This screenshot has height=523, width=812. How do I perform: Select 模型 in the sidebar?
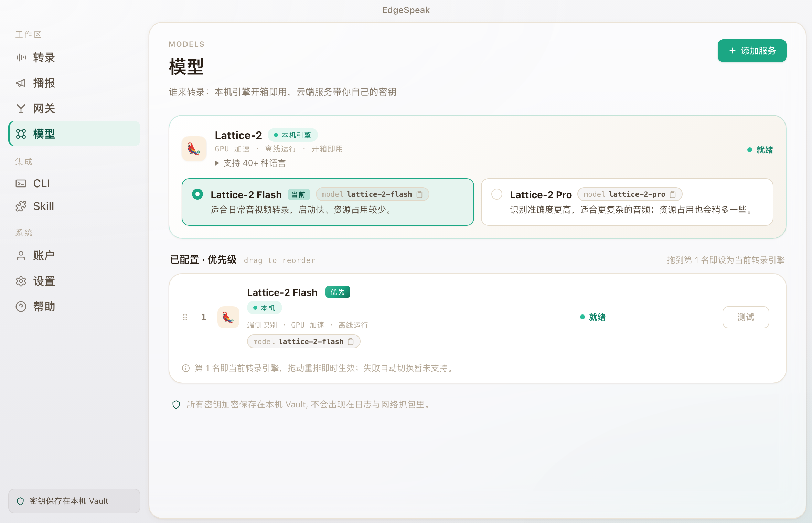[74, 134]
